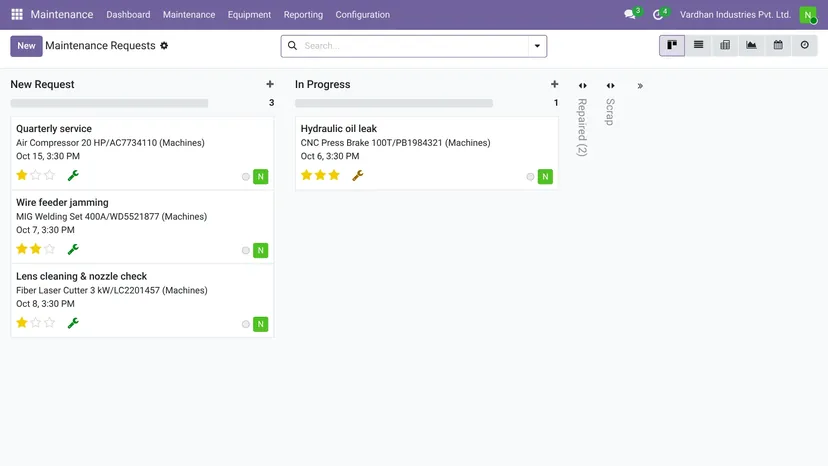Click wrench icon on Wire feeder jamming card

(x=73, y=249)
